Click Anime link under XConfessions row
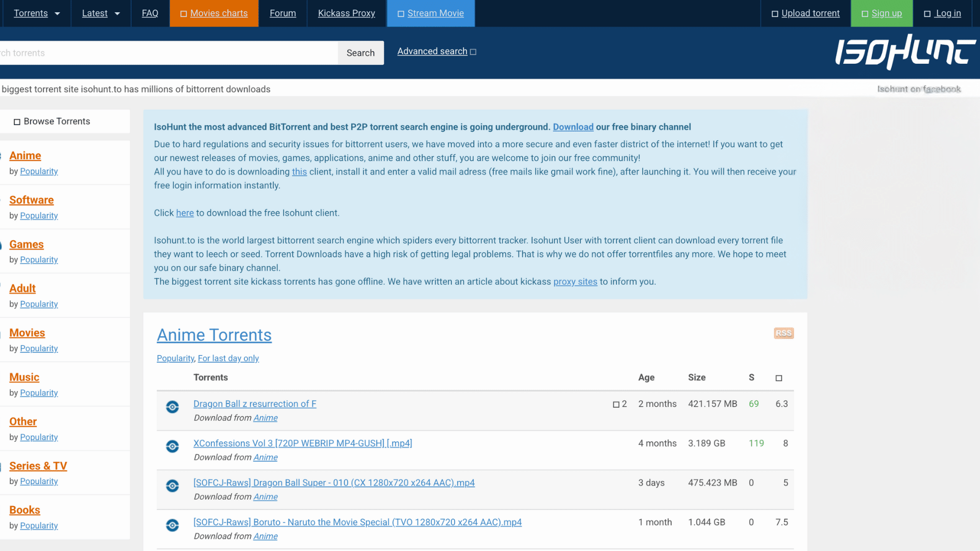Image resolution: width=980 pixels, height=551 pixels. [x=265, y=457]
